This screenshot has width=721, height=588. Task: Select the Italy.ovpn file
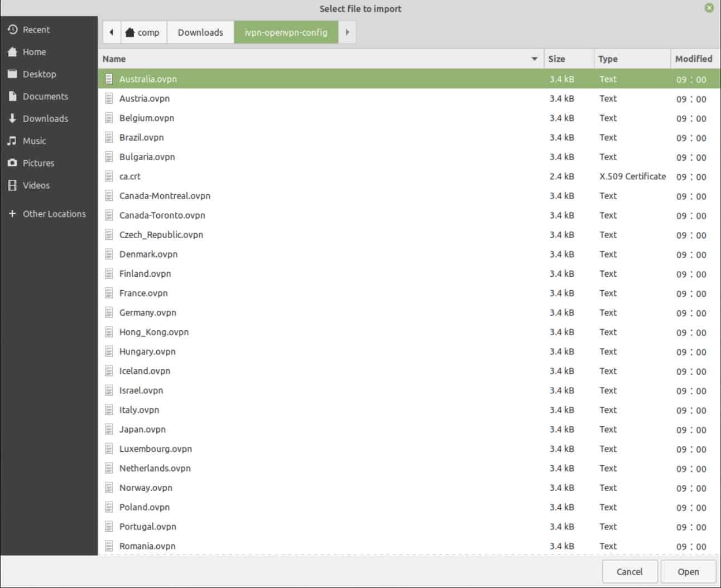(409, 410)
